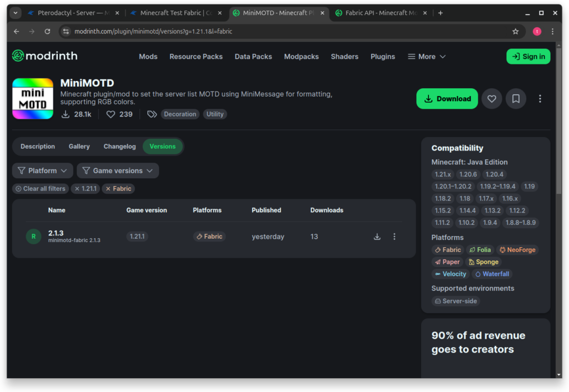Click the Fabric badge in version row

(x=209, y=237)
